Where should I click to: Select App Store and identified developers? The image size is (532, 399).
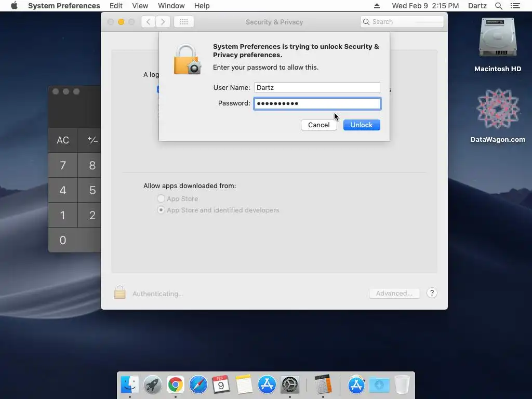pyautogui.click(x=161, y=210)
